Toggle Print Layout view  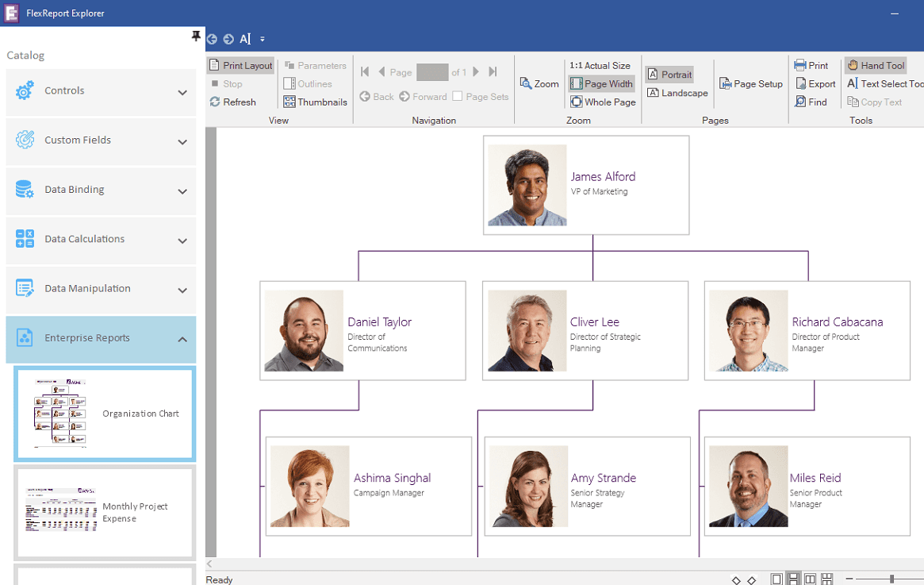[x=240, y=65]
